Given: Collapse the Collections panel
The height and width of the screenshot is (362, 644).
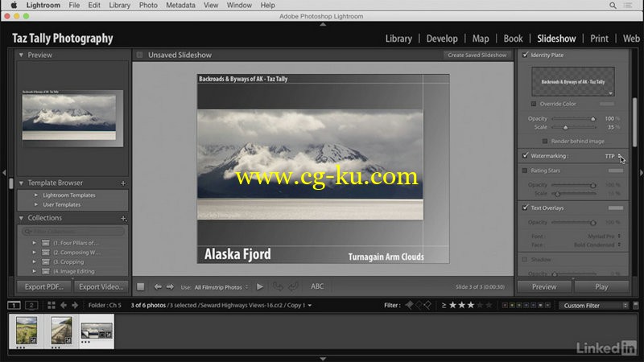Looking at the screenshot, I should coord(21,218).
